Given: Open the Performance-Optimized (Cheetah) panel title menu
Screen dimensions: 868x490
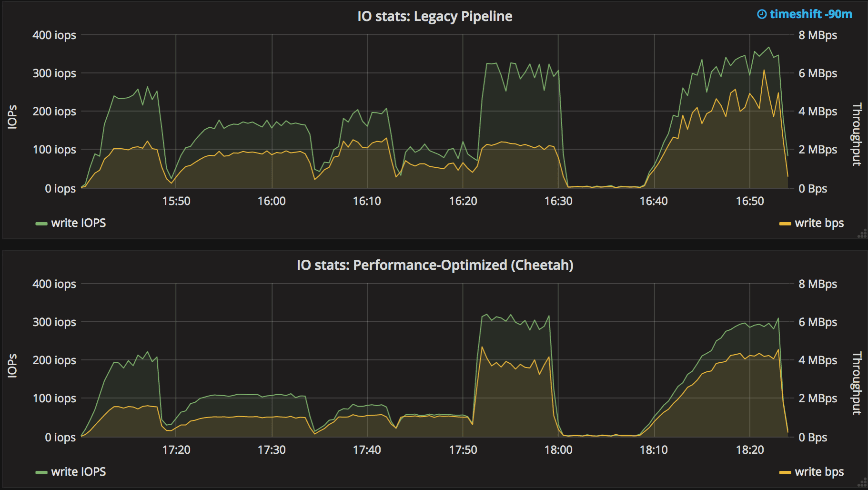Looking at the screenshot, I should 434,265.
